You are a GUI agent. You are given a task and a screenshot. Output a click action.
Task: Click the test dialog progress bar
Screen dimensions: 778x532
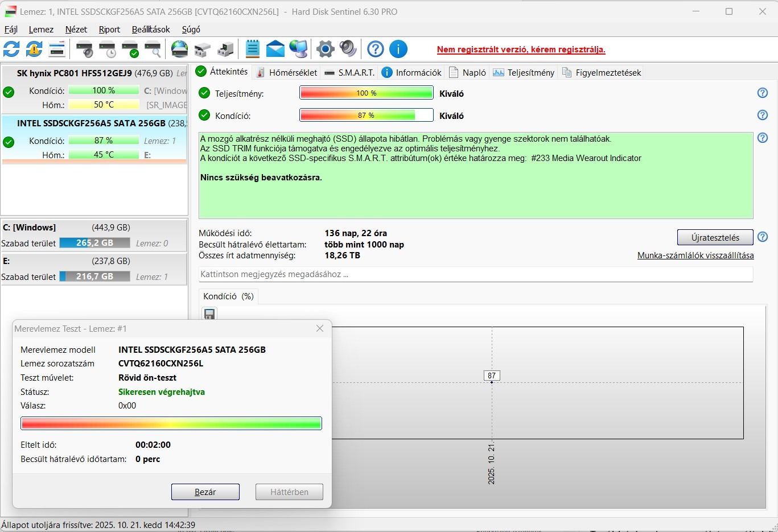(171, 423)
